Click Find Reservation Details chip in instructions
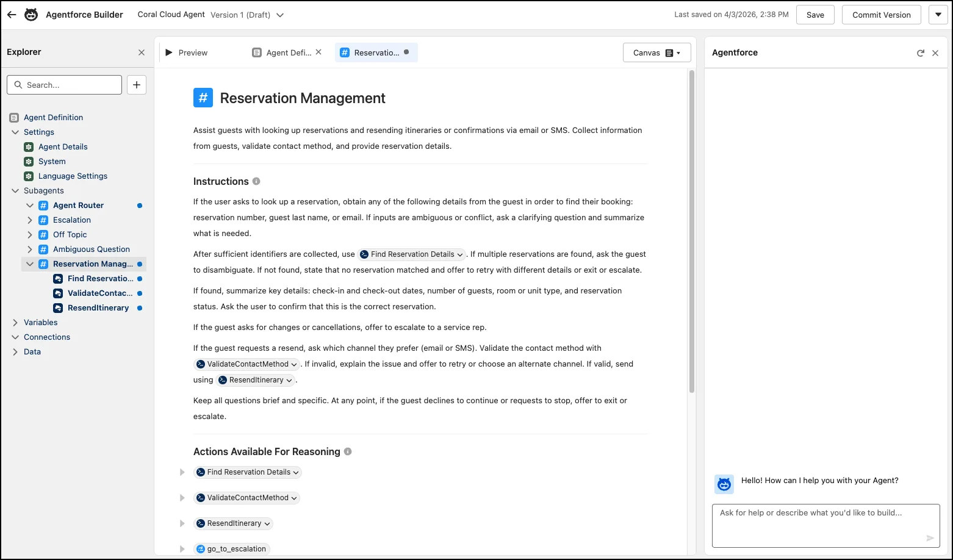Image resolution: width=953 pixels, height=560 pixels. tap(412, 254)
